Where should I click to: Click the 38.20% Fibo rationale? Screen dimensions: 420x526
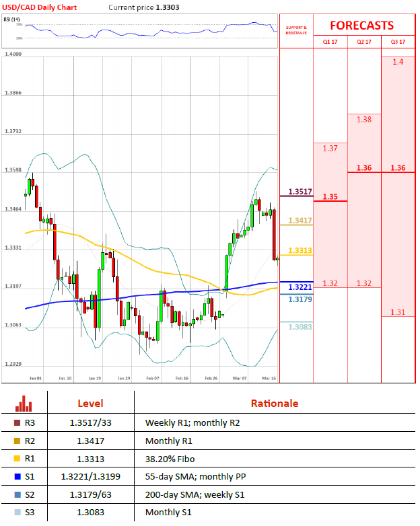click(170, 459)
